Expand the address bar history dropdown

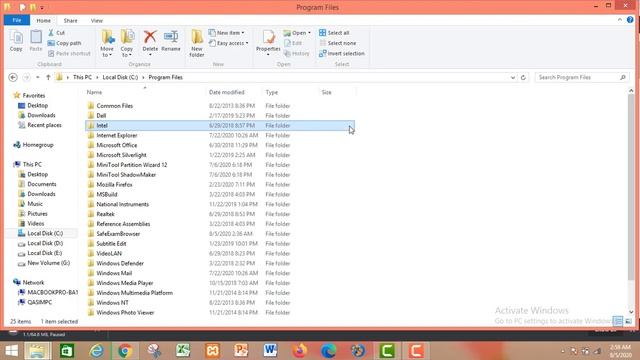click(513, 77)
